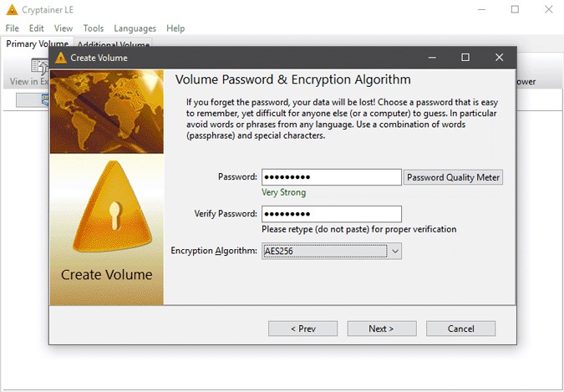
Task: Open the Edit menu
Action: coord(36,28)
